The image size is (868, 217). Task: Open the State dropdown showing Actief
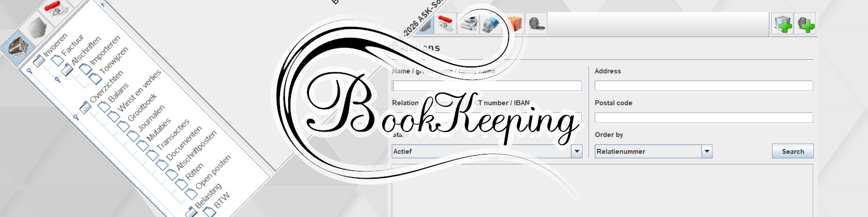tap(487, 151)
